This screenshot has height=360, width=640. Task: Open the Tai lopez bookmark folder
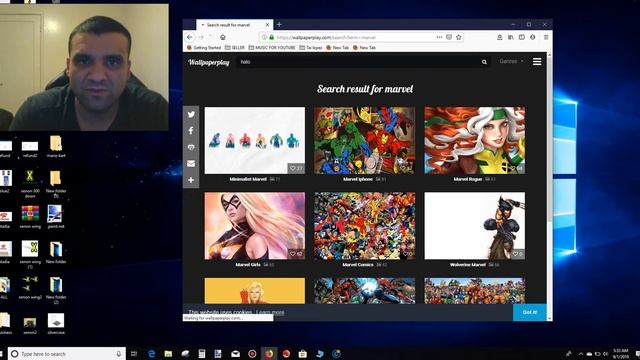coord(311,48)
